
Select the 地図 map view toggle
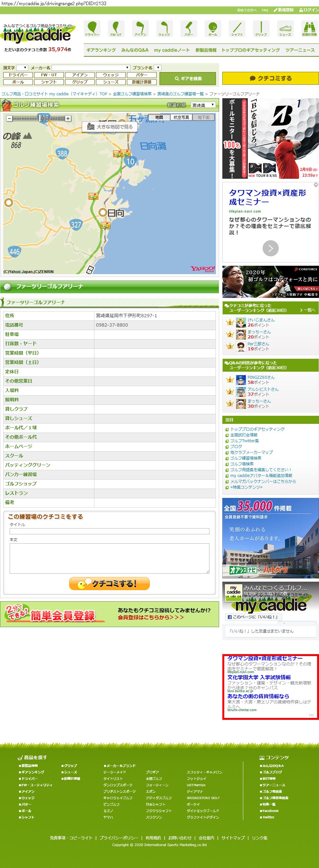tap(159, 117)
